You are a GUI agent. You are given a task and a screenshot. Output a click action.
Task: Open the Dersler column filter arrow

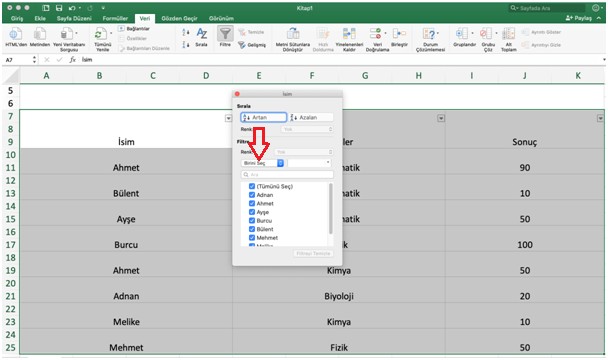pos(441,118)
